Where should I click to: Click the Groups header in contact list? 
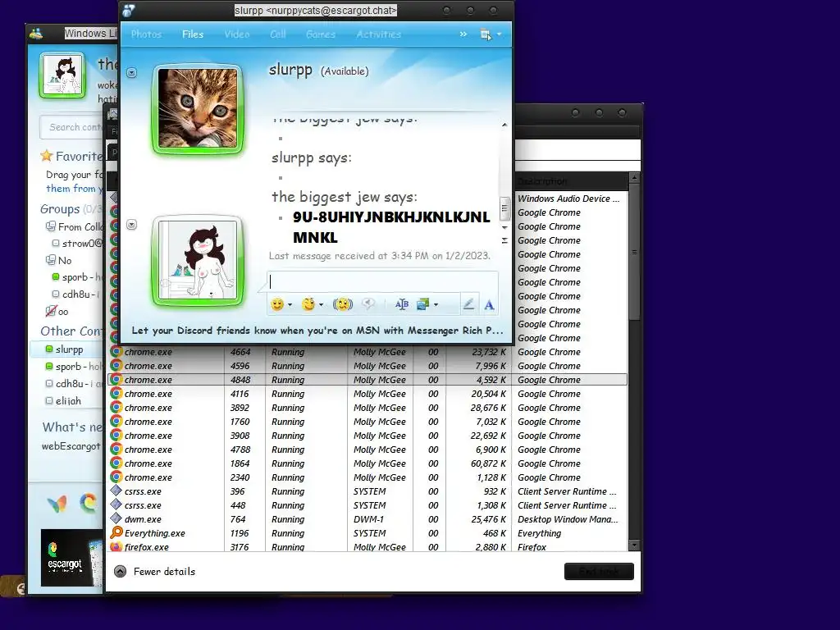pyautogui.click(x=60, y=209)
